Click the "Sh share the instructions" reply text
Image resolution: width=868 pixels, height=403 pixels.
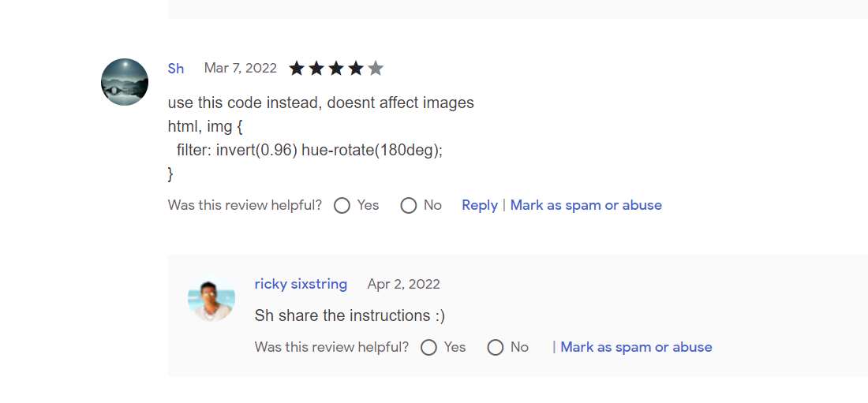click(350, 315)
